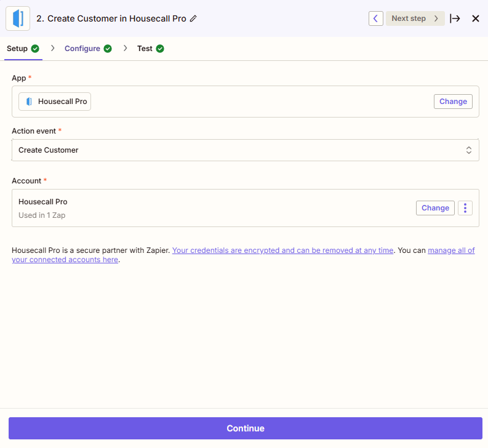Image resolution: width=488 pixels, height=448 pixels.
Task: Click the green check next to Setup
Action: pyautogui.click(x=35, y=49)
